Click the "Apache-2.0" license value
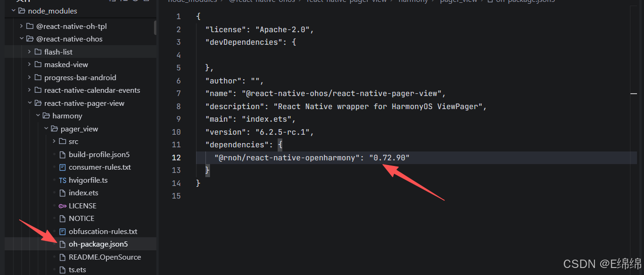 tap(282, 29)
